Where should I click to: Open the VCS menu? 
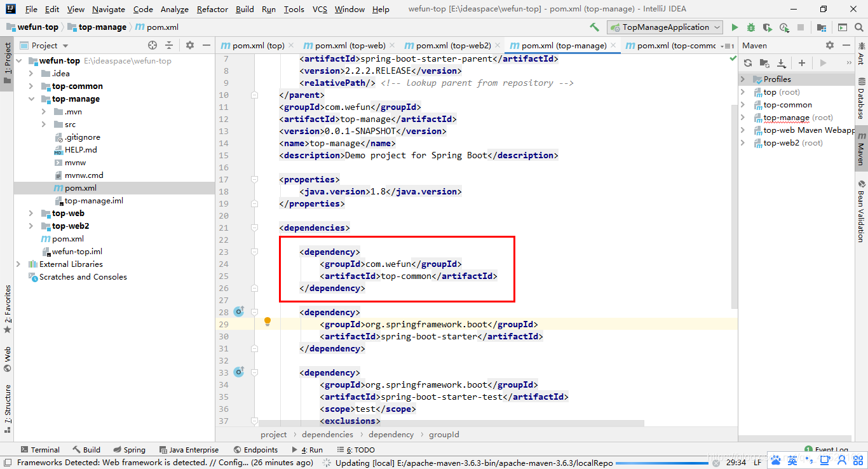pos(320,10)
